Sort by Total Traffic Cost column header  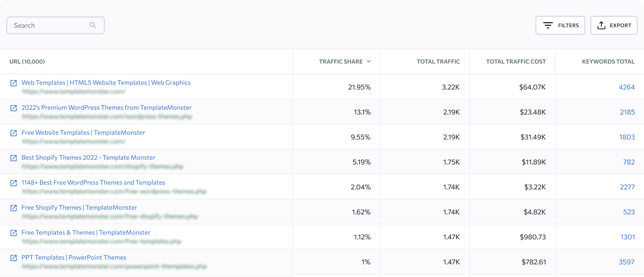click(516, 61)
